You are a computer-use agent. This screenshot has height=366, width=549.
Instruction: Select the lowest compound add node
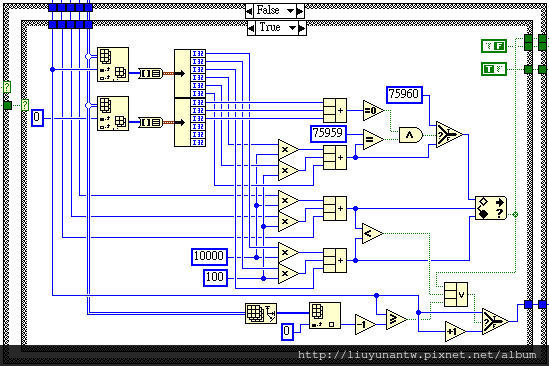[x=335, y=261]
